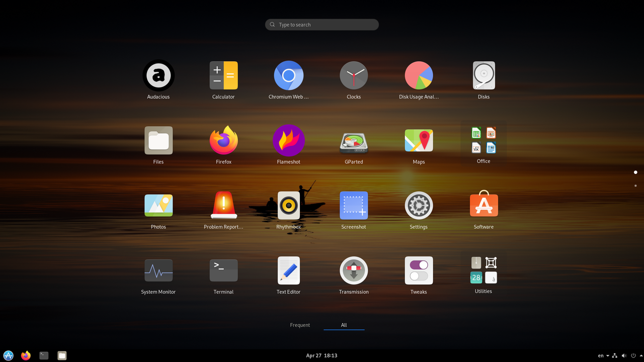The height and width of the screenshot is (362, 644).
Task: Click the Files icon in the dock
Action: (x=61, y=355)
